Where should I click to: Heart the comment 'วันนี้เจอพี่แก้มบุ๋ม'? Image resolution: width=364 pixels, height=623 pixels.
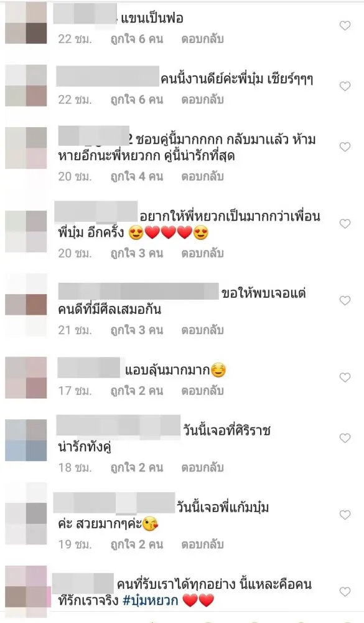click(345, 515)
